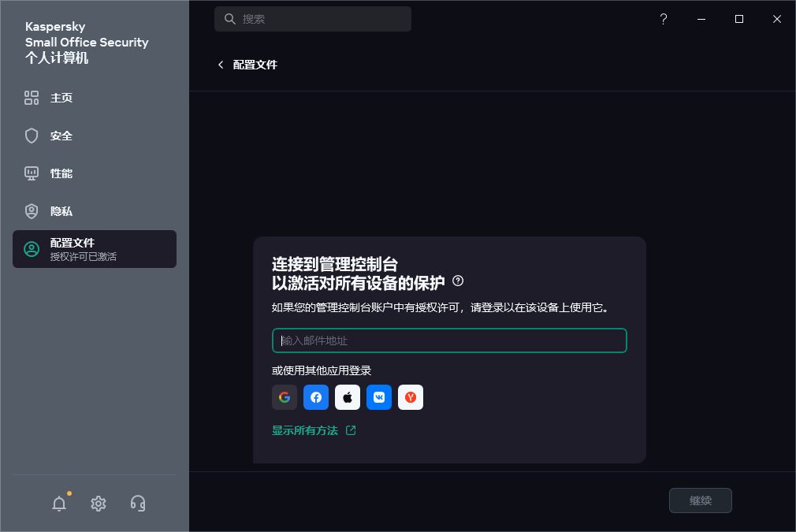This screenshot has height=532, width=796.
Task: Select 配置文件 profile in sidebar
Action: [x=95, y=249]
